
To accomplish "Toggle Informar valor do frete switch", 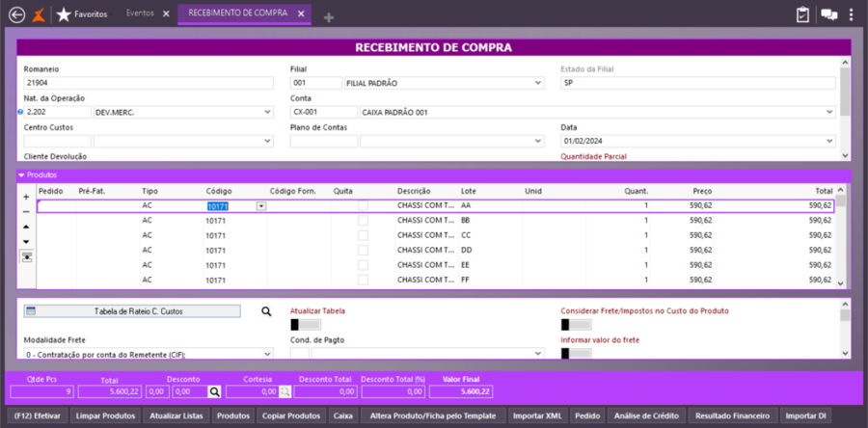I will point(577,353).
